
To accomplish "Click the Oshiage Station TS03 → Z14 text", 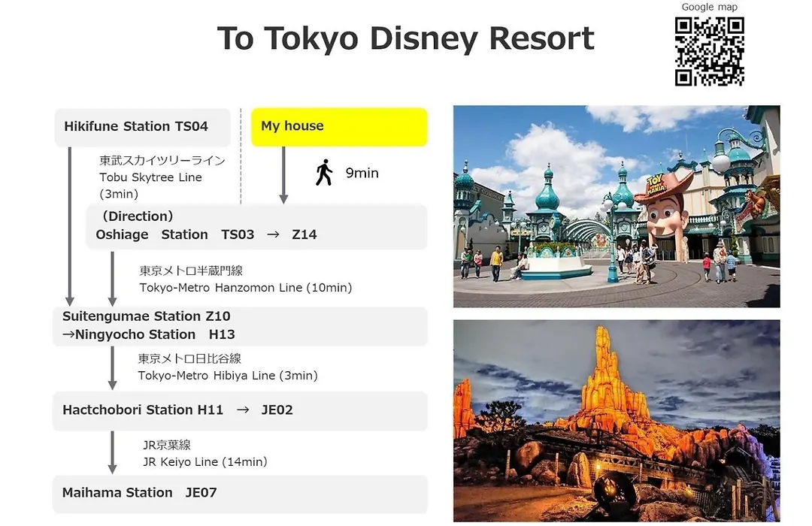I will [x=206, y=234].
